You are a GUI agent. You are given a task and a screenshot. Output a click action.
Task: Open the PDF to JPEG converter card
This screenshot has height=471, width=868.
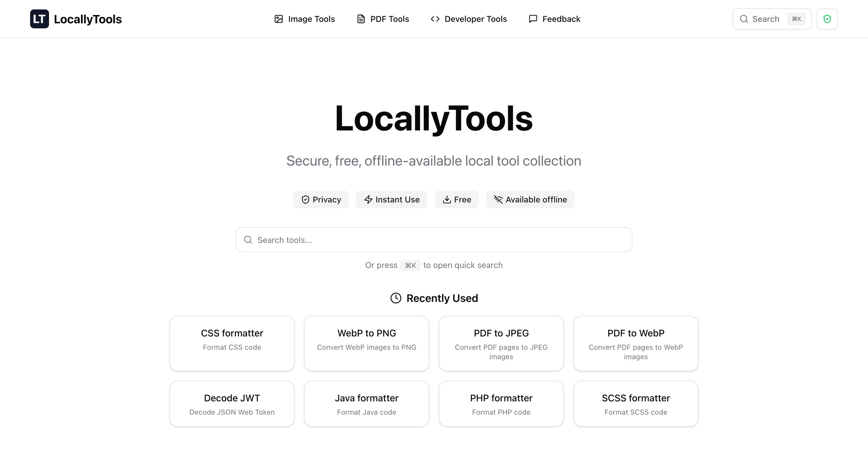(x=501, y=343)
